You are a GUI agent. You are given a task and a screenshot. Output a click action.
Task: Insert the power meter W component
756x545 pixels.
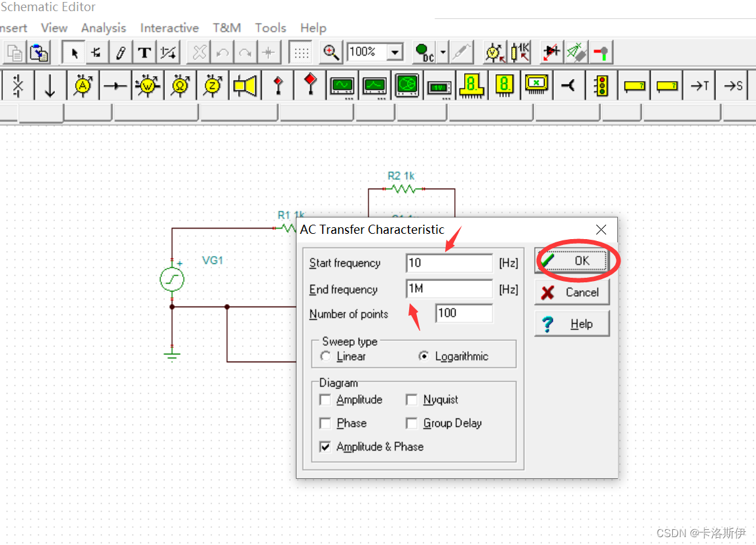147,86
